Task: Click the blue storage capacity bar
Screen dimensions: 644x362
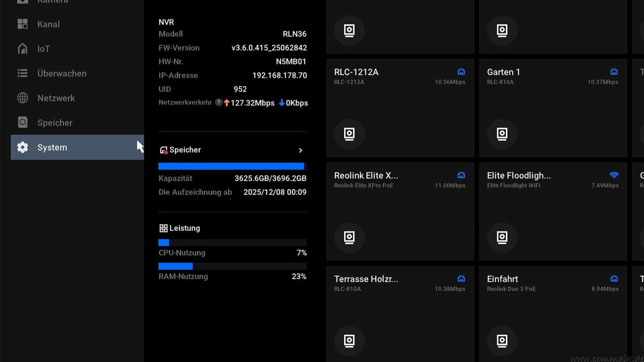Action: tap(231, 166)
